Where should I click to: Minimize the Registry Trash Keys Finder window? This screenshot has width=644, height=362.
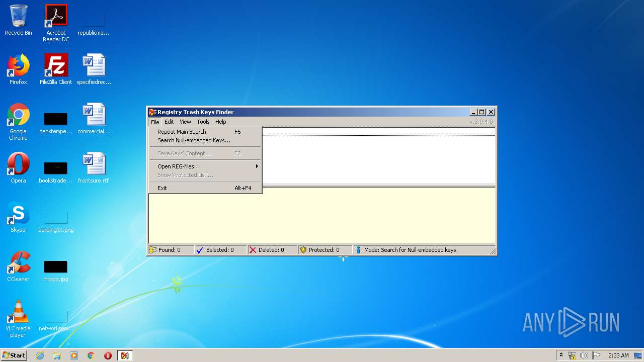pos(474,112)
